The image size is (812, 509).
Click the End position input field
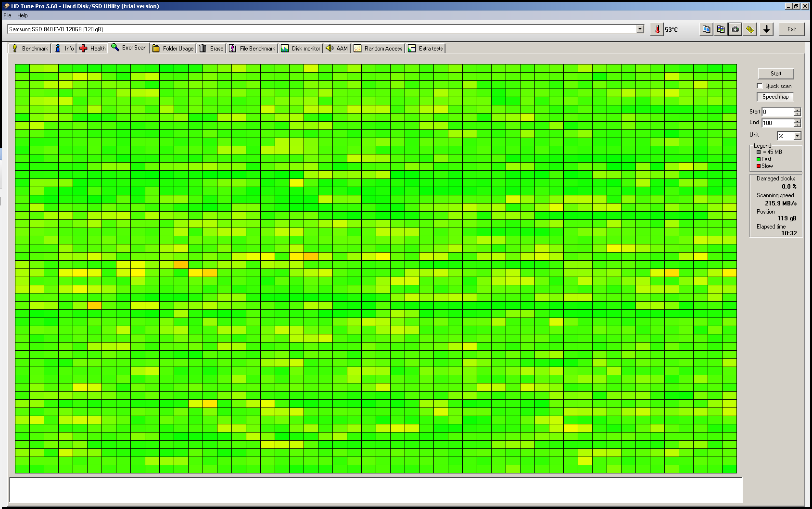pos(777,123)
